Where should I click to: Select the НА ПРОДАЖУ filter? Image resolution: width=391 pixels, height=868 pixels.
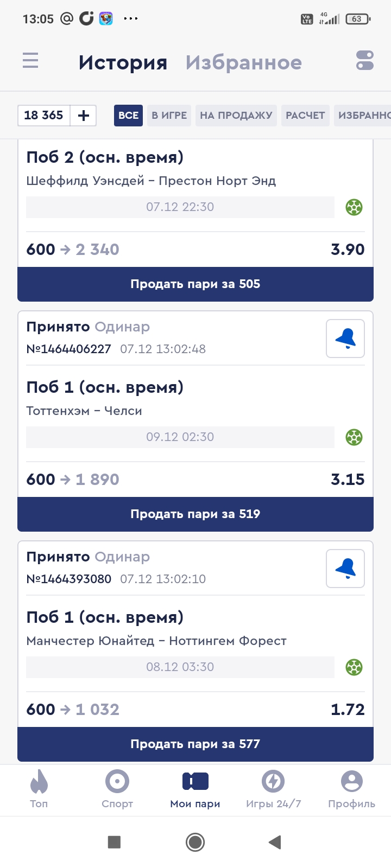tap(236, 116)
